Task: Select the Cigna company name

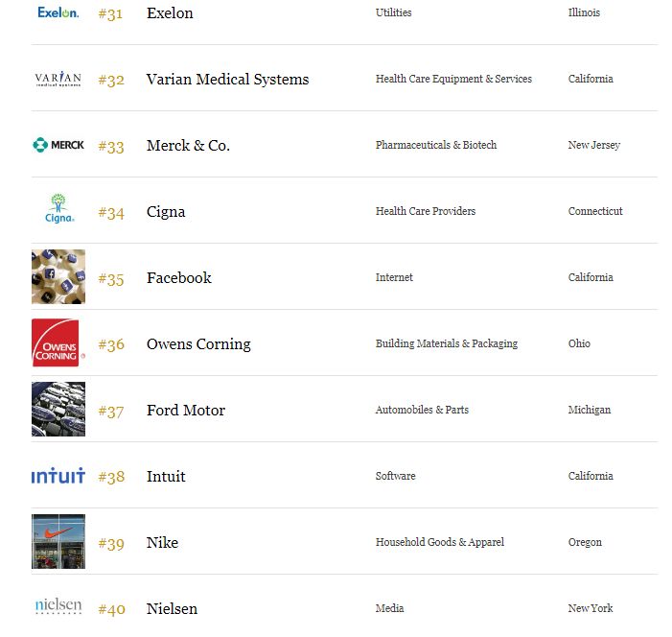Action: [x=166, y=212]
